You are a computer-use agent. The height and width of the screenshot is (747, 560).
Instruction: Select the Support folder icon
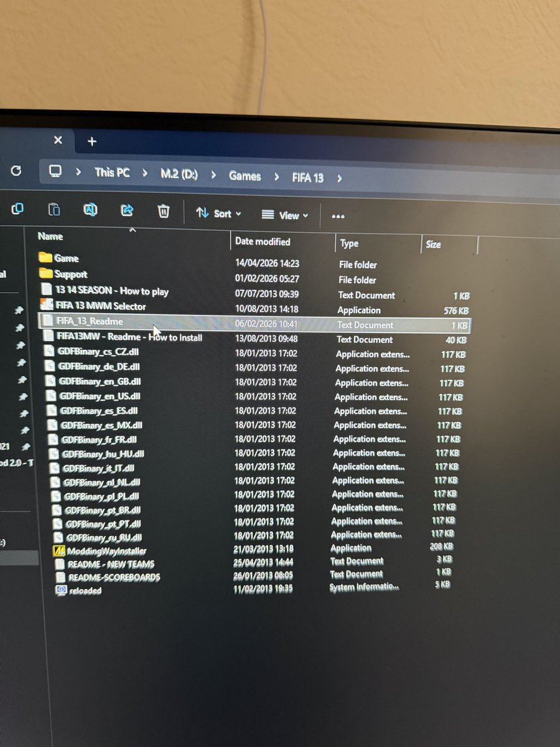45,273
